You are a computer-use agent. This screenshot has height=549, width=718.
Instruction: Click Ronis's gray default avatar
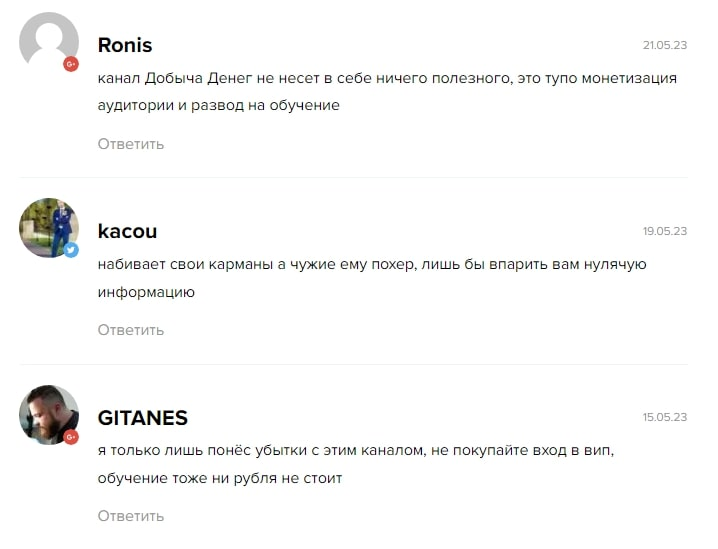(48, 41)
